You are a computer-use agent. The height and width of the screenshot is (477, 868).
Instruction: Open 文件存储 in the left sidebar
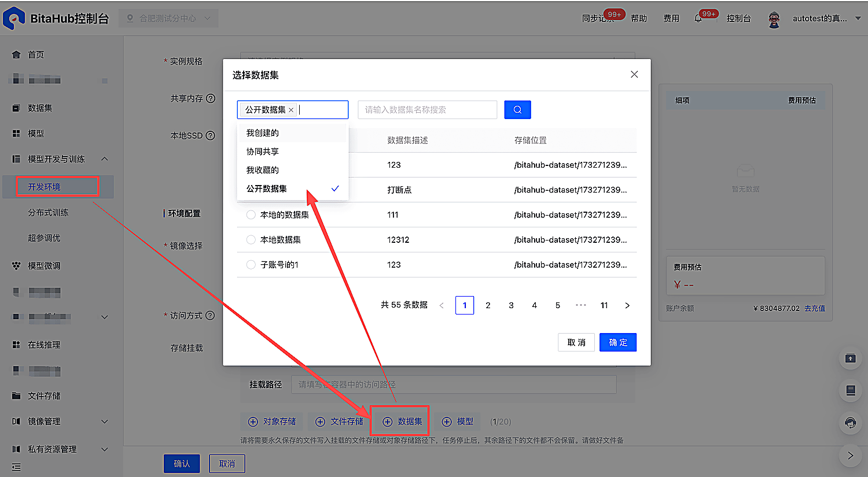pos(44,396)
